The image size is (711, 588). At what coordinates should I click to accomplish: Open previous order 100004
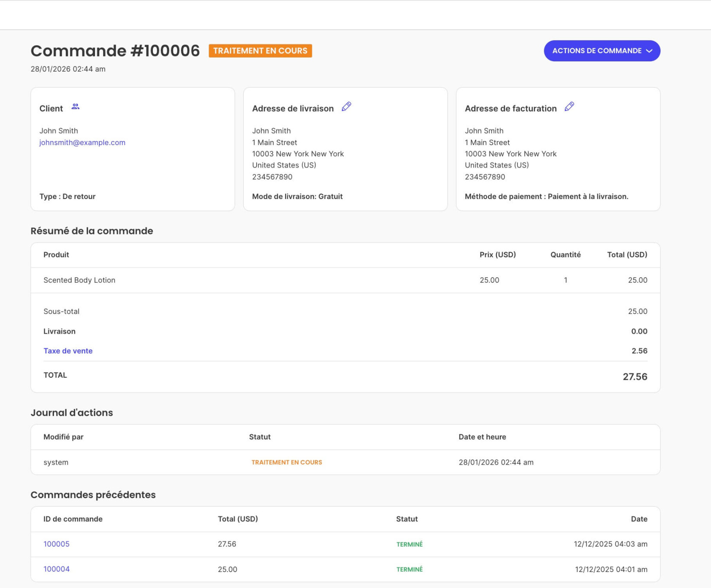(56, 569)
